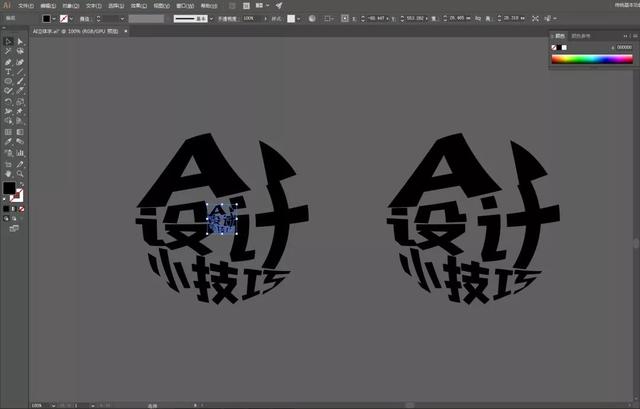Select the Blend tool

point(20,142)
